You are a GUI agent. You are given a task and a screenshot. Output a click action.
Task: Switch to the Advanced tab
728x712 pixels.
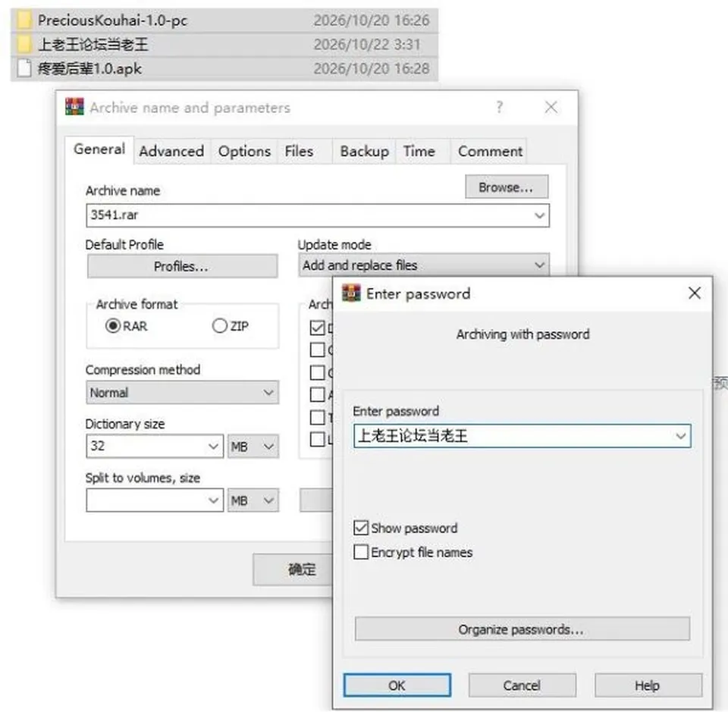(172, 152)
